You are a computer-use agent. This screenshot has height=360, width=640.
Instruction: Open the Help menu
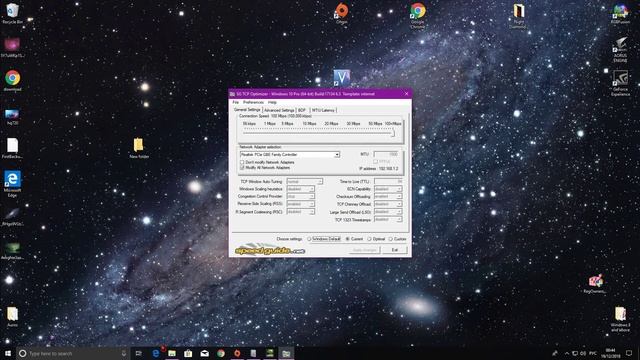(272, 102)
